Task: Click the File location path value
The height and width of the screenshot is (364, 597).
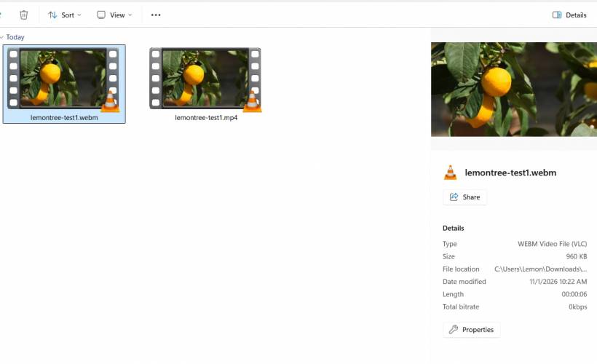Action: pos(540,269)
